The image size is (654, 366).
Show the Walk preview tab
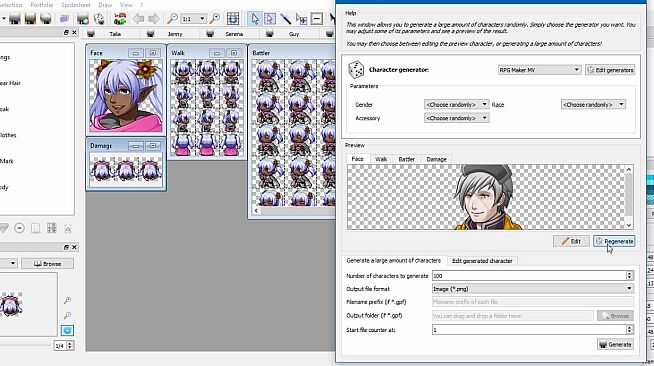tap(381, 159)
